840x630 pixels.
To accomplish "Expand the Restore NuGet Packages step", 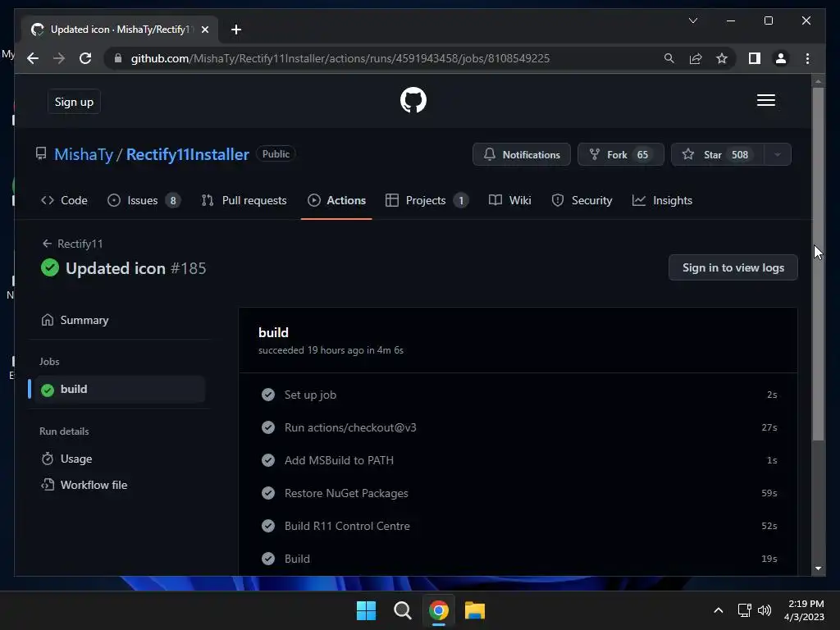I will [518, 493].
